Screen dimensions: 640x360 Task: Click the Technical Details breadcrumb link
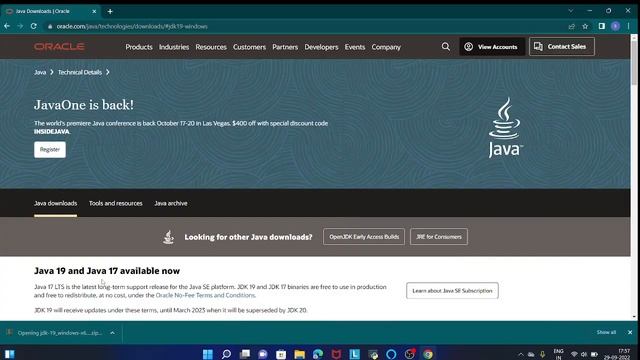click(80, 72)
